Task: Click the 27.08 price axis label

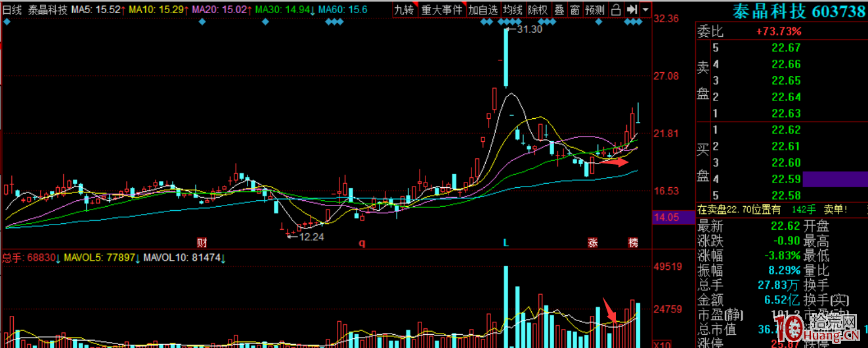Action: click(666, 76)
